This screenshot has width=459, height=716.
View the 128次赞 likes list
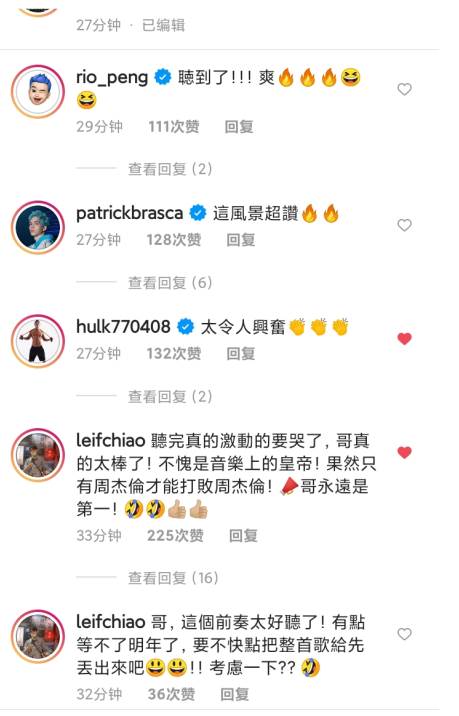point(174,240)
